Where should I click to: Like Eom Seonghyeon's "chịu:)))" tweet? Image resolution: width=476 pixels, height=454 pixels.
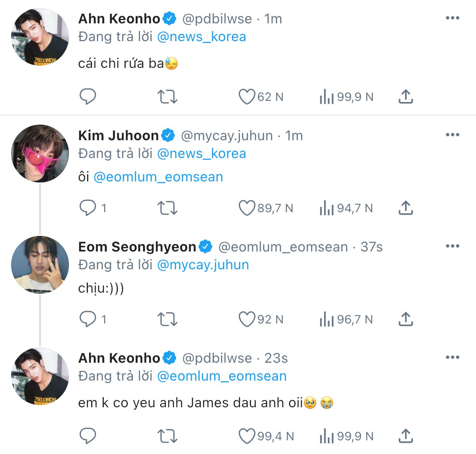247,319
